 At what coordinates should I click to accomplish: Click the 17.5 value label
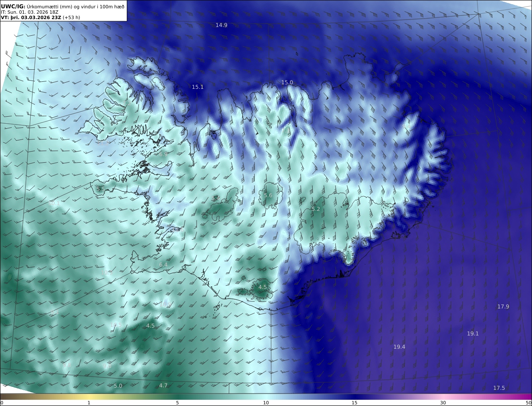tap(499, 388)
